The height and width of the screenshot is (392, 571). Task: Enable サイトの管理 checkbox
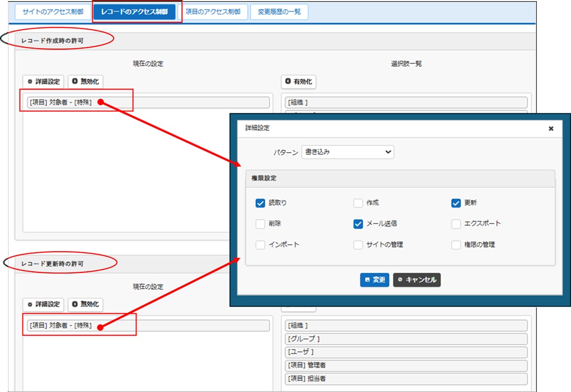coord(358,245)
